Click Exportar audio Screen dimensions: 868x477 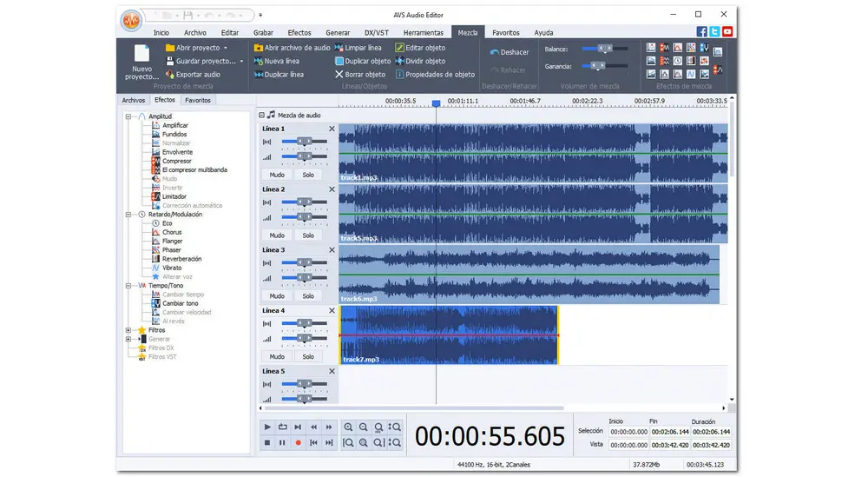(193, 74)
